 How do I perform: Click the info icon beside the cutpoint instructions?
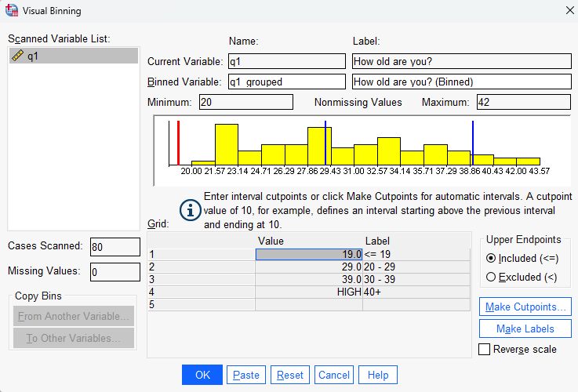189,210
